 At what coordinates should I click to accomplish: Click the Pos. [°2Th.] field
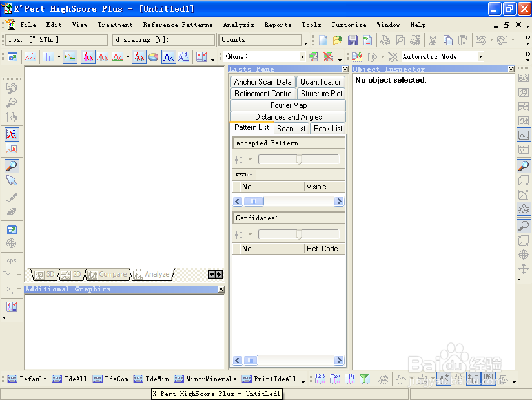tap(57, 39)
